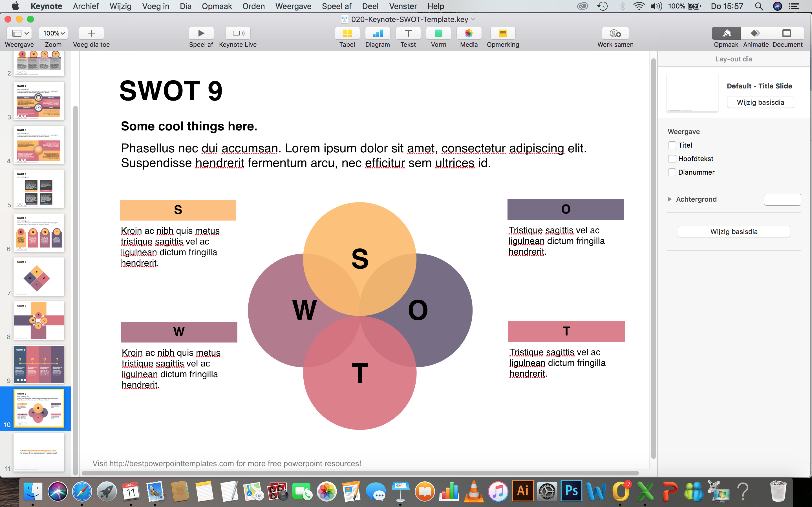This screenshot has width=812, height=507.
Task: Switch to the Animatie tab
Action: [x=755, y=33]
